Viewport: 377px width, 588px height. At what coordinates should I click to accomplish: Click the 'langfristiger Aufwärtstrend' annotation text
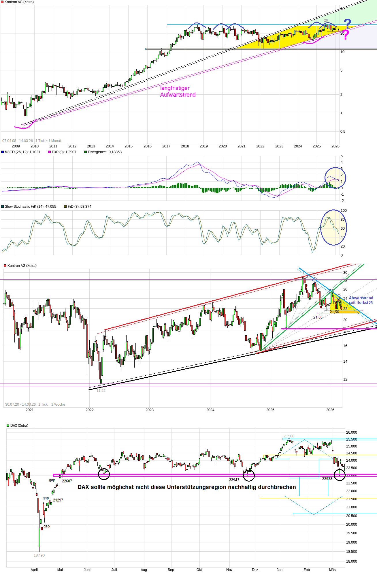point(178,91)
